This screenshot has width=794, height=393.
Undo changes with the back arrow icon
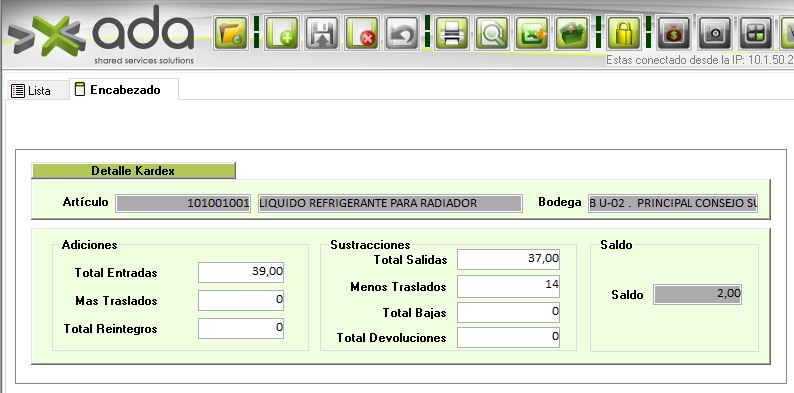click(402, 33)
